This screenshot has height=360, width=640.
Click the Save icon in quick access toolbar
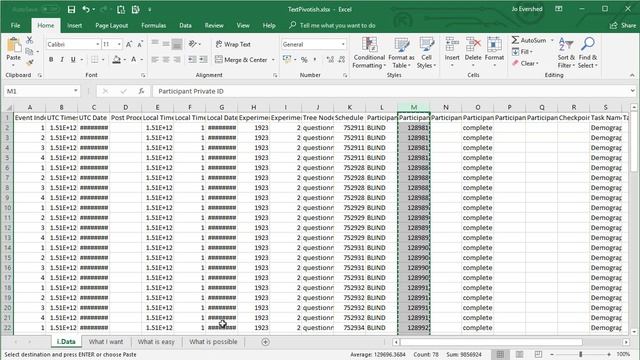coord(71,9)
